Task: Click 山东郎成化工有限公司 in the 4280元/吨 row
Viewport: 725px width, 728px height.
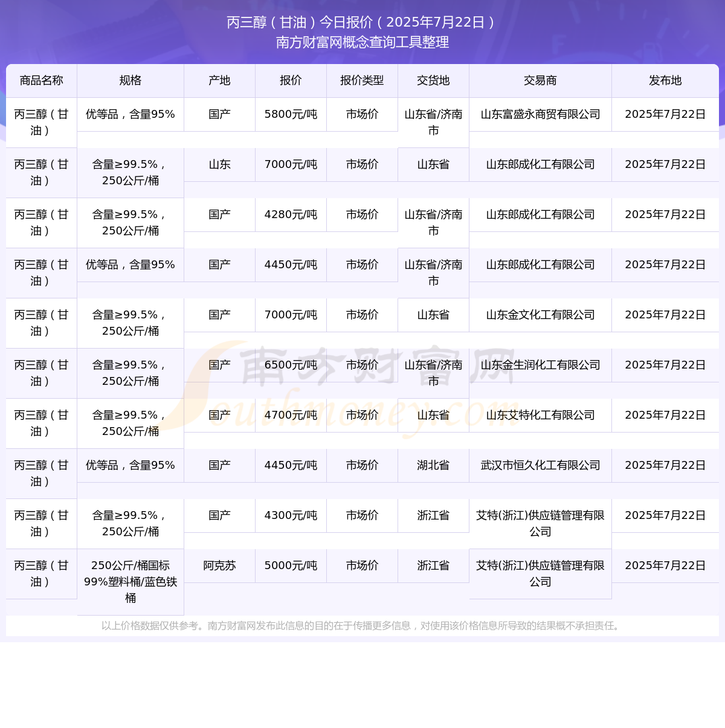Action: [x=540, y=214]
